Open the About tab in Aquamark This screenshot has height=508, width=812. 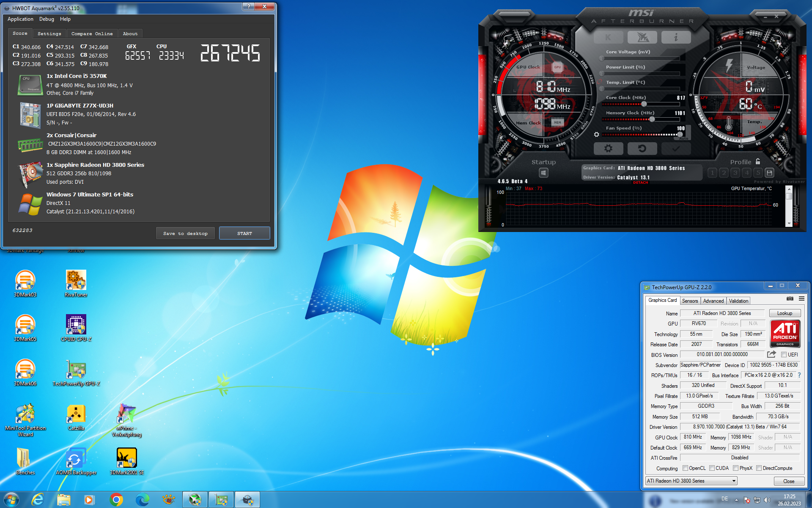point(130,34)
